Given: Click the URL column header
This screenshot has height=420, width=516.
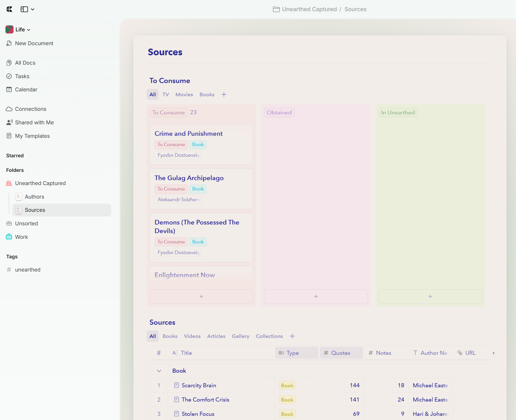Looking at the screenshot, I should click(467, 353).
